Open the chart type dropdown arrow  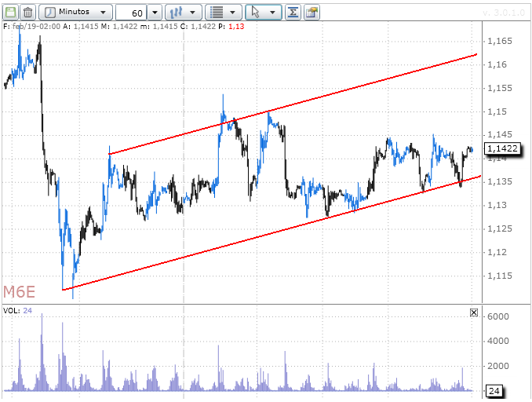click(x=194, y=13)
